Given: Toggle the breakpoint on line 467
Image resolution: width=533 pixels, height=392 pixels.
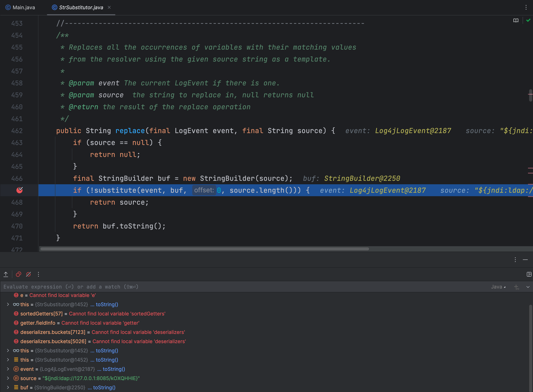Looking at the screenshot, I should pyautogui.click(x=19, y=190).
